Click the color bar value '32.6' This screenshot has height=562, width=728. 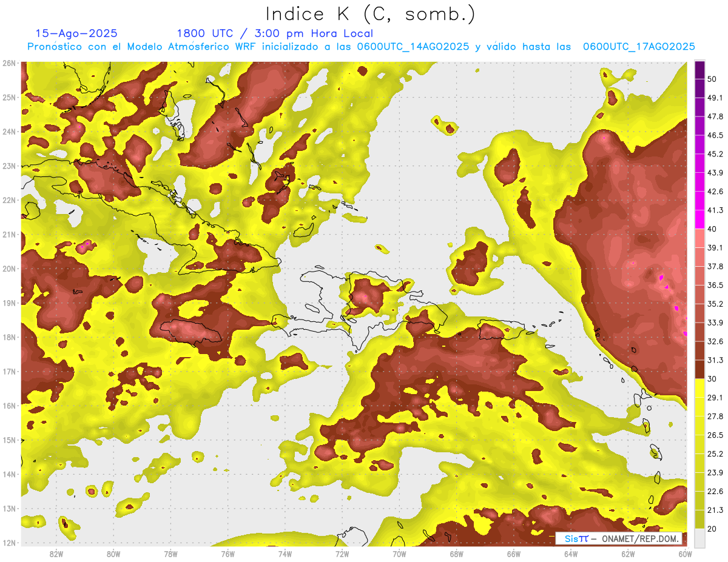[x=715, y=341]
